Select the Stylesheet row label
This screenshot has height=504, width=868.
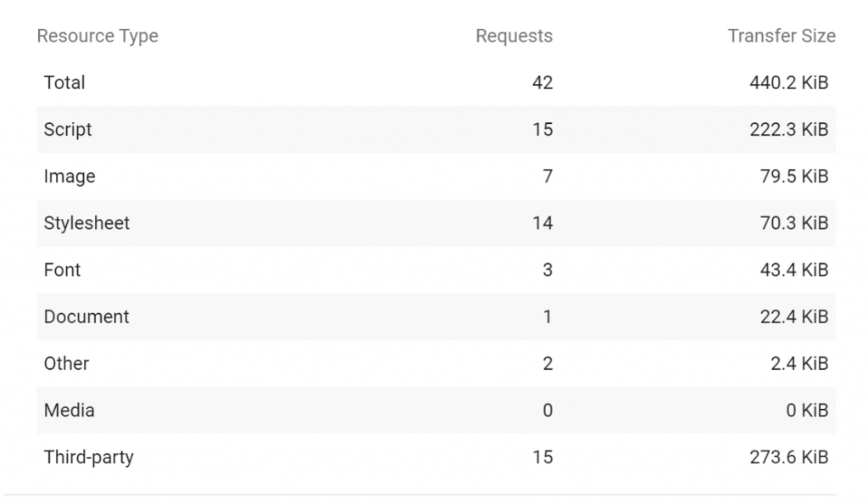tap(86, 223)
